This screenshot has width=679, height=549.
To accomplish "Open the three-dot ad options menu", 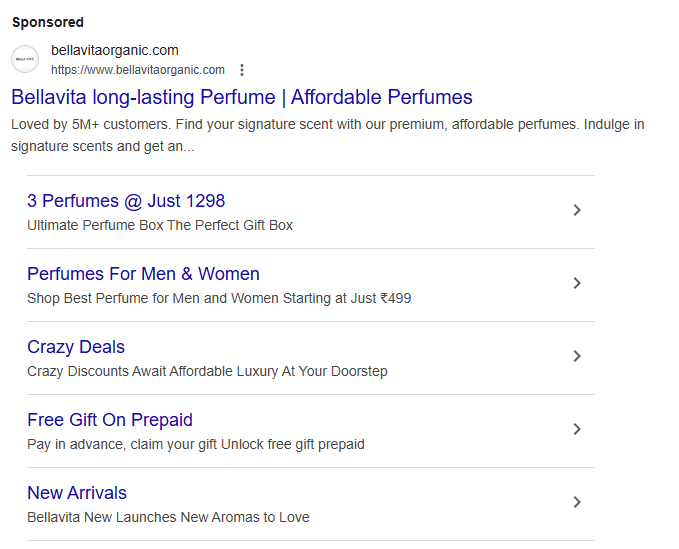I will pos(242,70).
